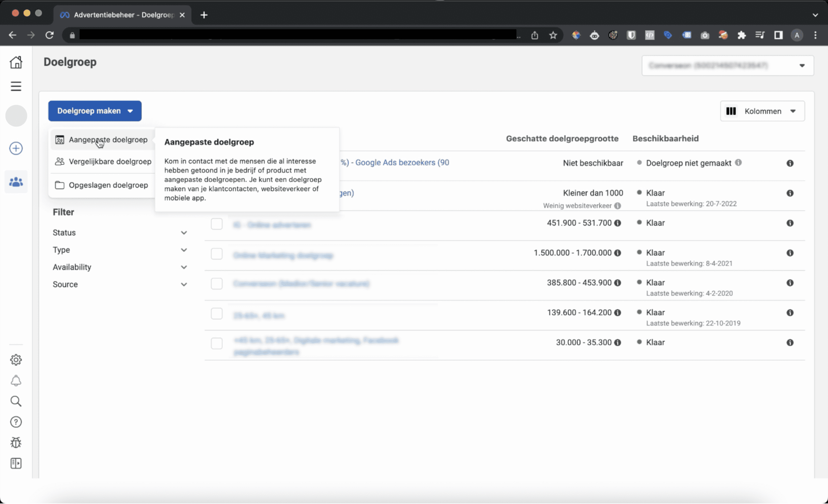Click the analytics bar chart icon
Viewport: 828px width, 504px height.
732,111
